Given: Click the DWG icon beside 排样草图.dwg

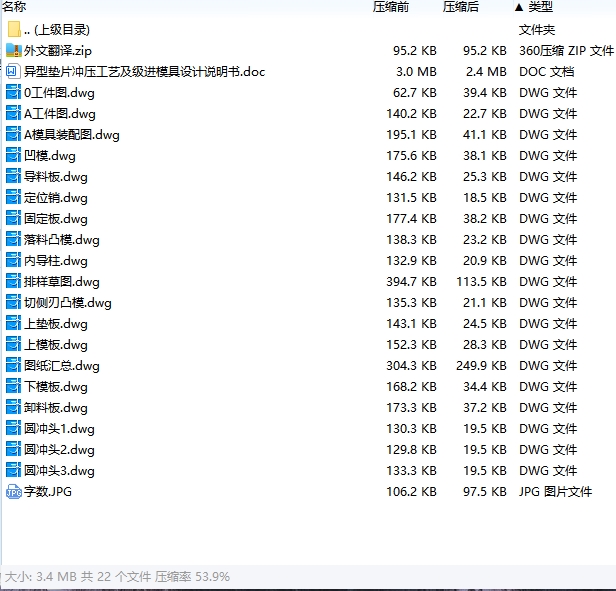Looking at the screenshot, I should coord(13,281).
